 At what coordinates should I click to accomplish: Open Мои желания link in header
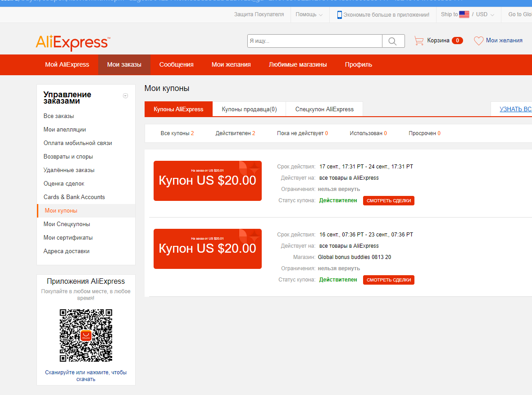[x=504, y=41]
